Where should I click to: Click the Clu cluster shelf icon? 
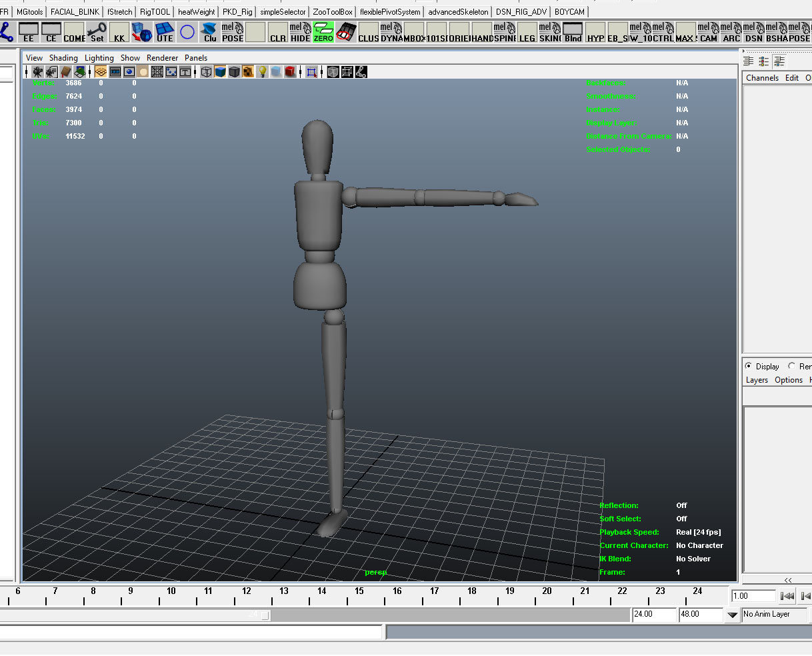(x=210, y=32)
